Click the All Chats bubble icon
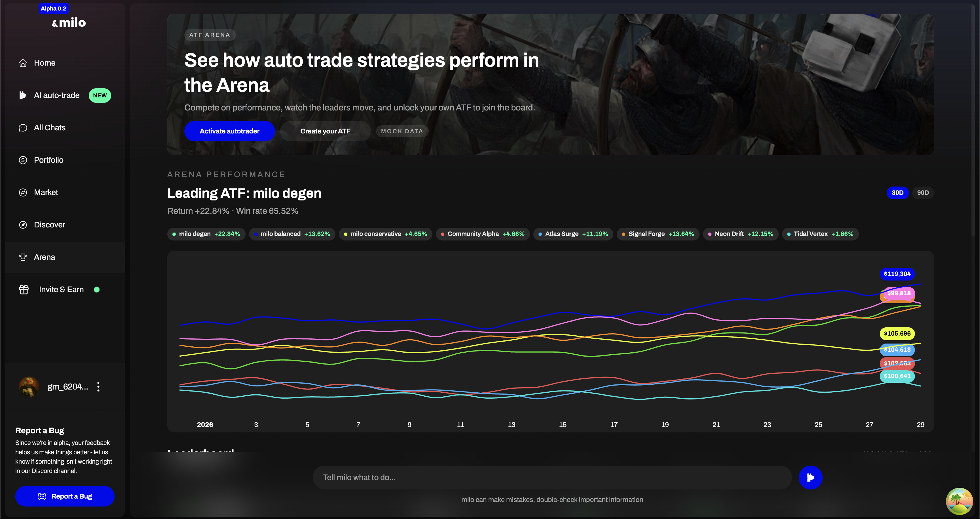This screenshot has height=519, width=980. click(x=23, y=127)
